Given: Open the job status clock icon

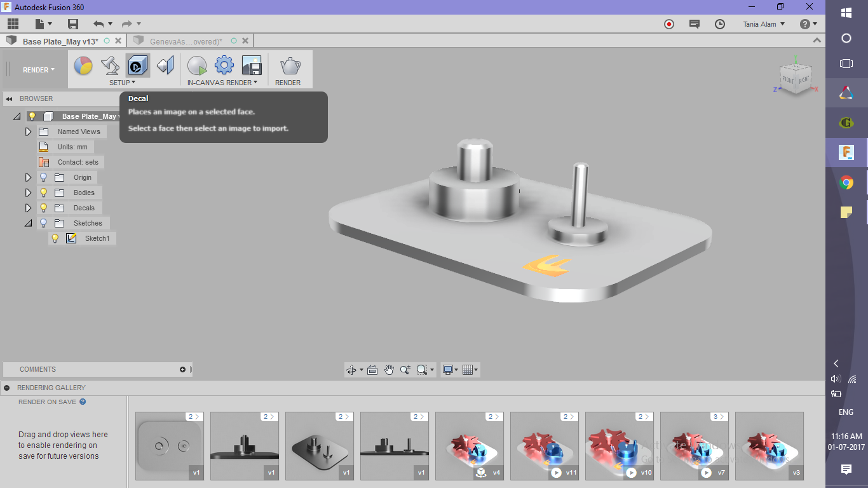Looking at the screenshot, I should tap(720, 24).
